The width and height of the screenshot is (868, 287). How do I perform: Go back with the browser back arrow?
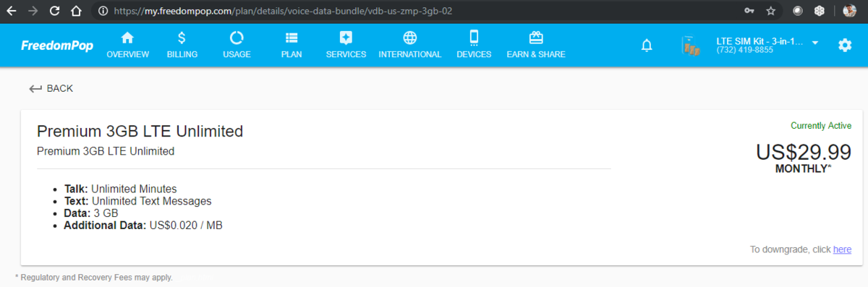click(x=11, y=12)
